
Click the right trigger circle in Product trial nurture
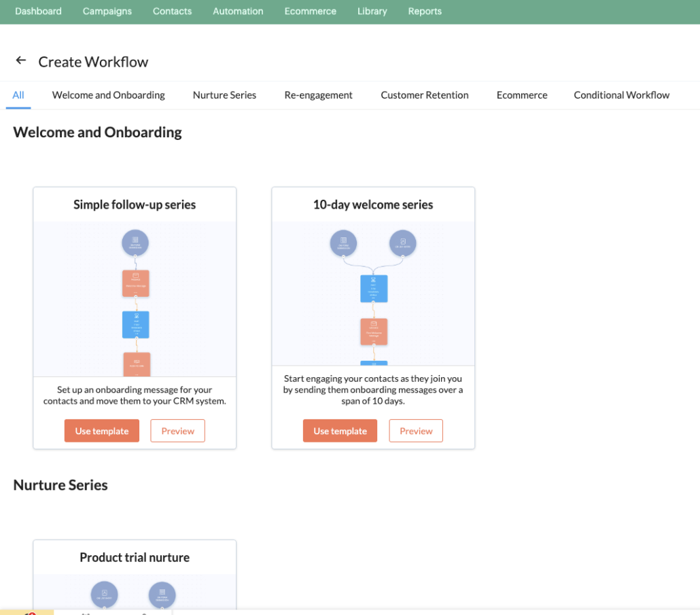point(162,595)
